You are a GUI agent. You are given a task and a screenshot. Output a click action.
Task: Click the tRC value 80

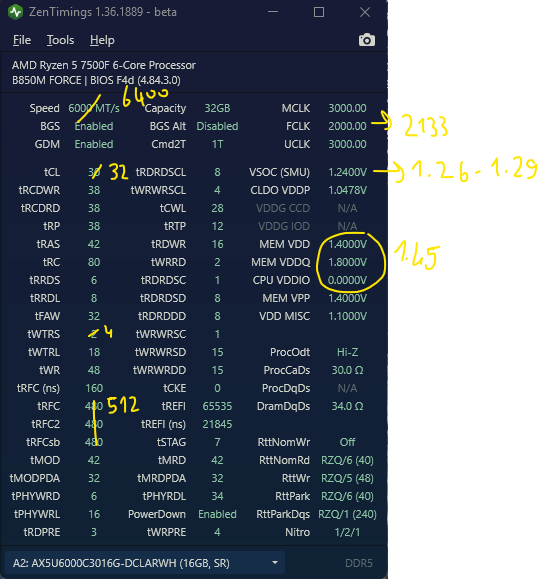(x=94, y=262)
